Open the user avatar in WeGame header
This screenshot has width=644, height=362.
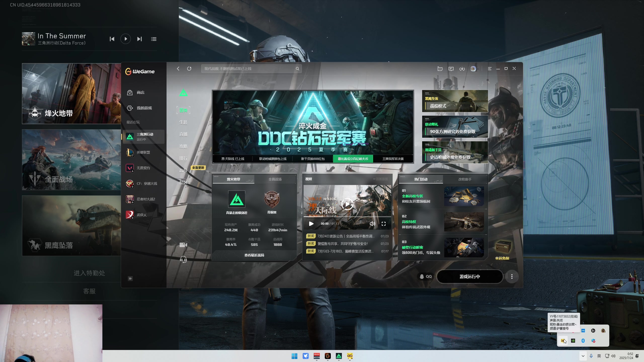pos(473,69)
